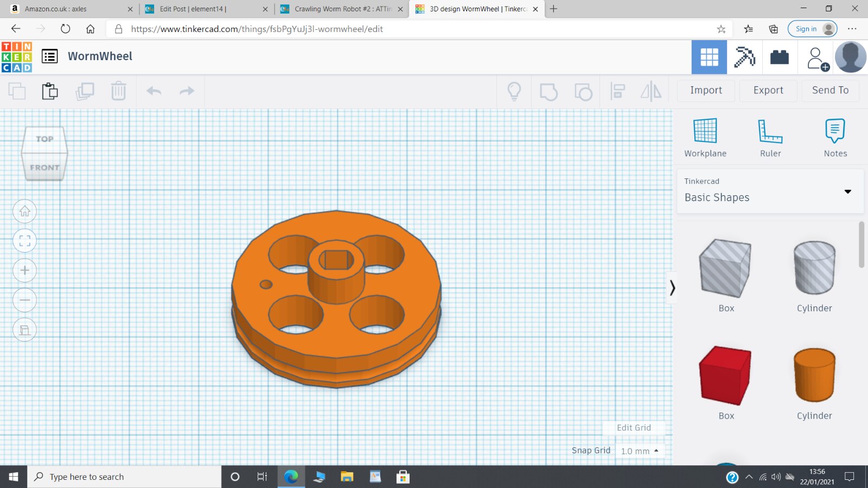This screenshot has width=868, height=488.
Task: Click the Home view button
Action: click(x=24, y=211)
